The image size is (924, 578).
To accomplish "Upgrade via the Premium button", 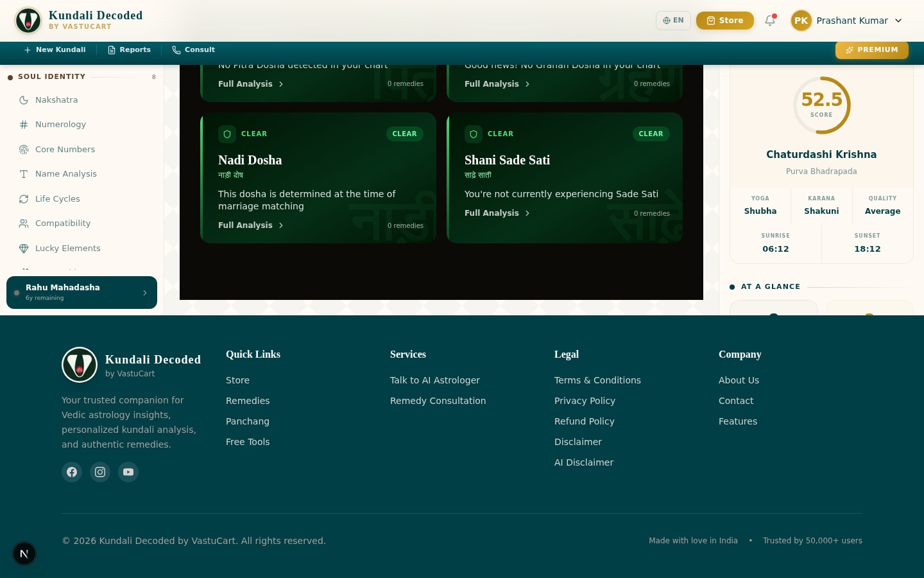I will (x=871, y=50).
